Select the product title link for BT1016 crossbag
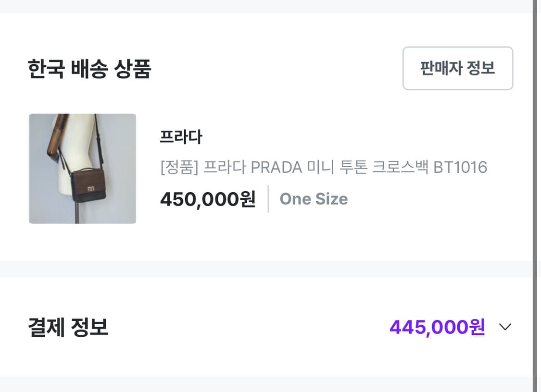 (x=324, y=167)
